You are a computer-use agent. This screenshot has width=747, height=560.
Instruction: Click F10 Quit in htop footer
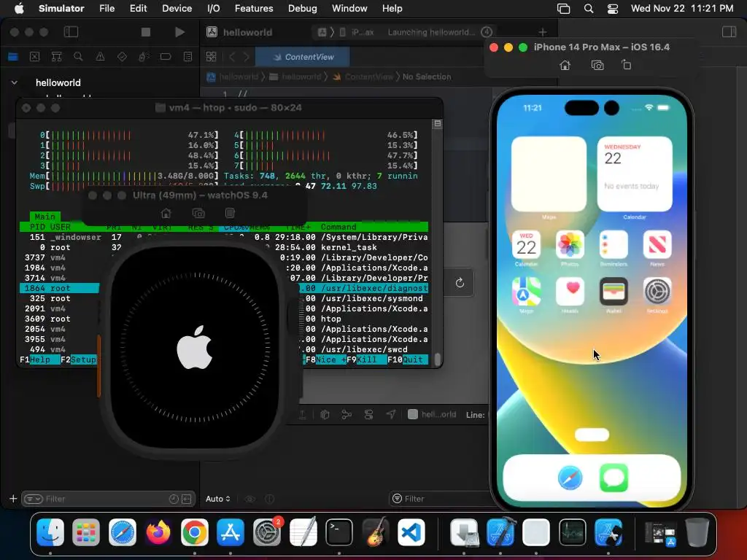click(407, 359)
